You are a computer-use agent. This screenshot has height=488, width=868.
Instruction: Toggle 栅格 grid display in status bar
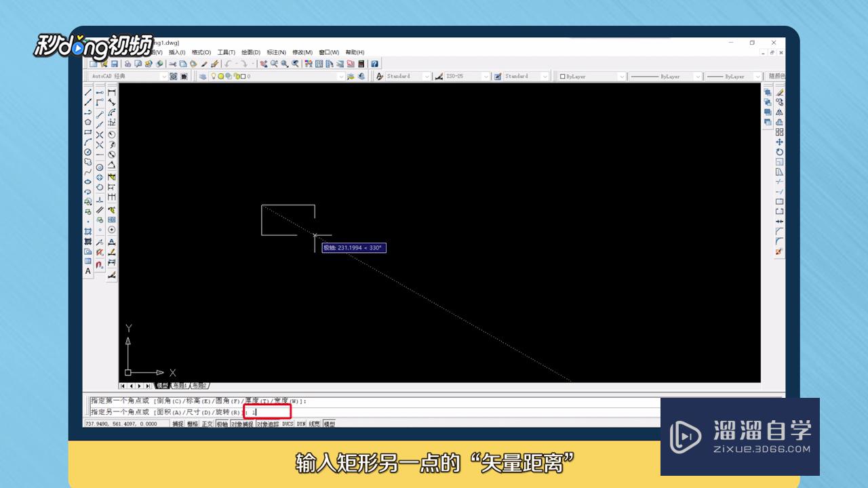tap(193, 424)
